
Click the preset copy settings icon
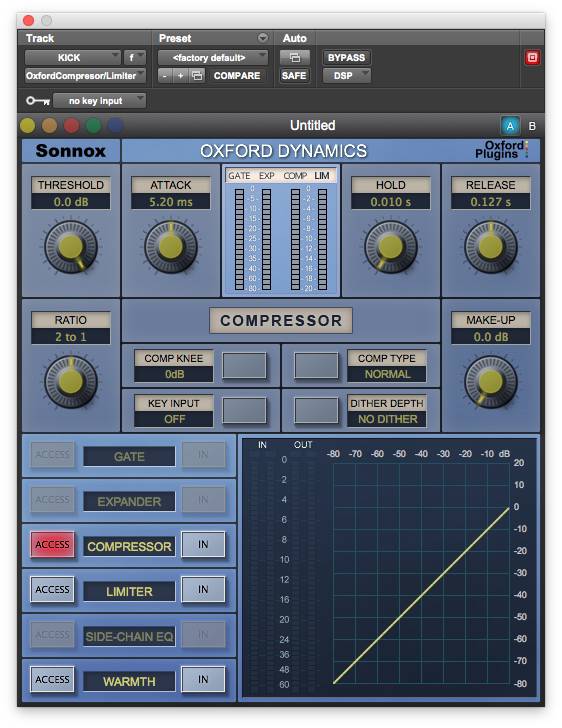197,76
